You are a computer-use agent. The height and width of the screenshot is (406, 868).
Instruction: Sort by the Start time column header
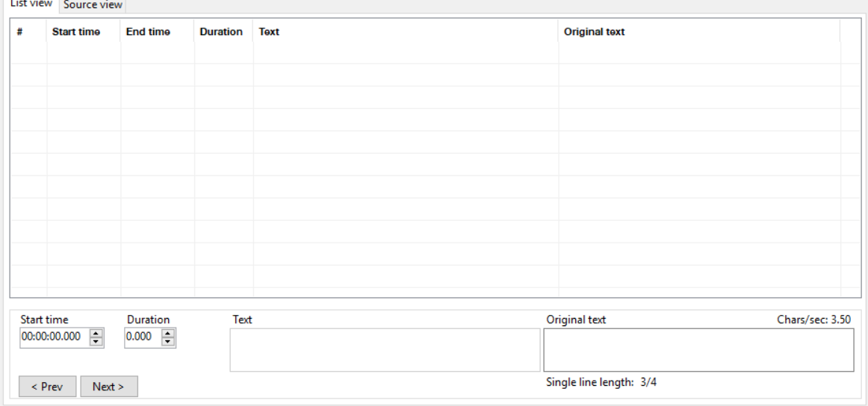coord(76,32)
